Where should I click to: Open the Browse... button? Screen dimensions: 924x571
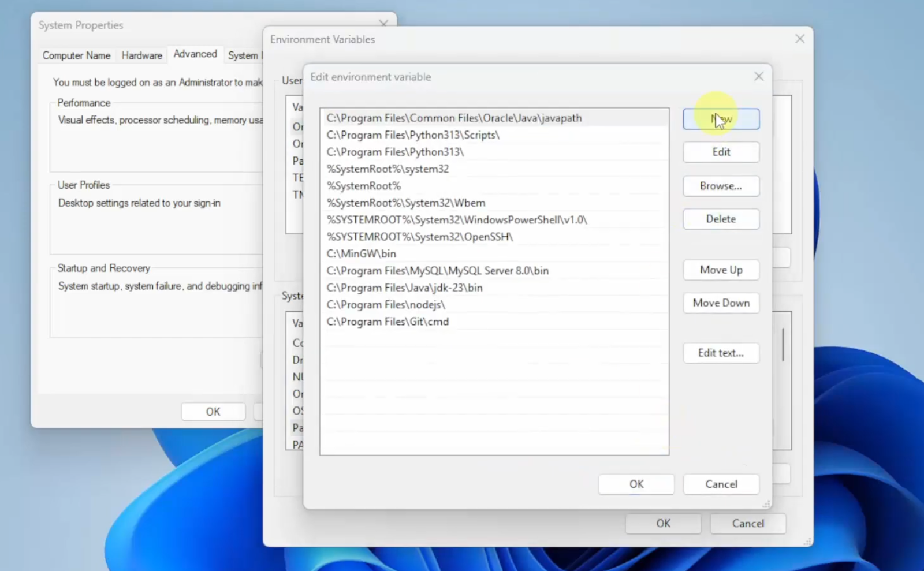[x=721, y=186]
